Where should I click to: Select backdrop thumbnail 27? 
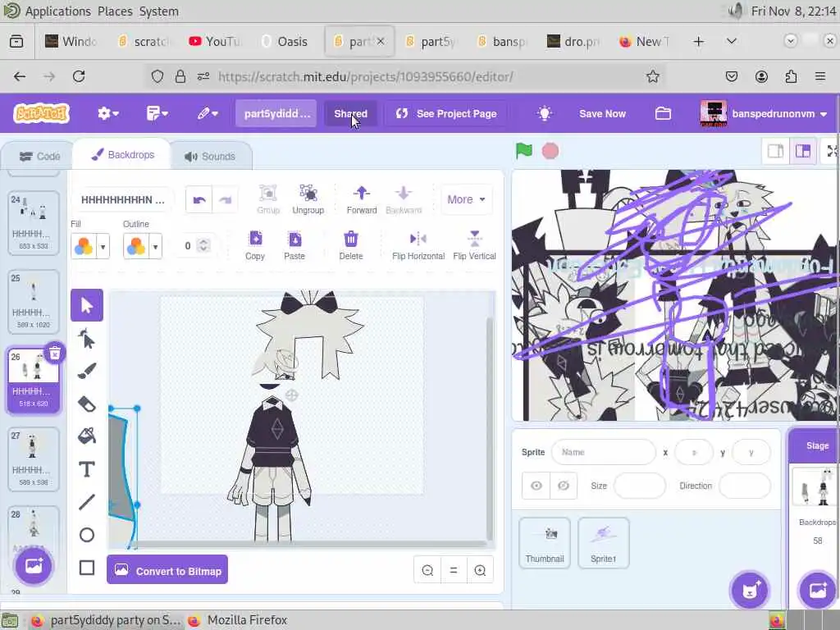click(33, 459)
